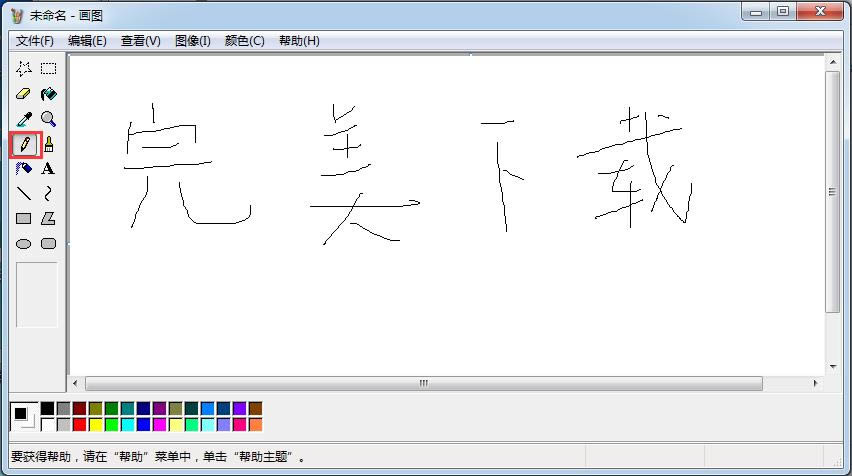Choose the cyan swatch in bottom row

point(128,424)
